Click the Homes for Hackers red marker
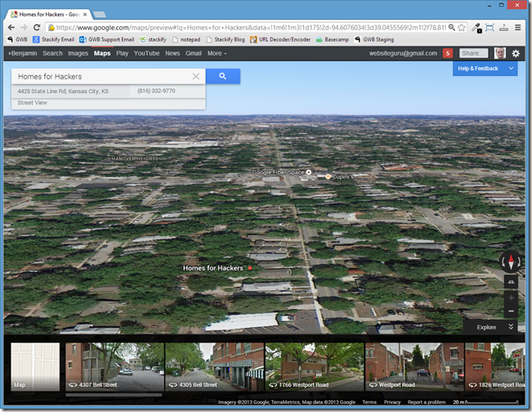This screenshot has height=412, width=532. coord(250,268)
